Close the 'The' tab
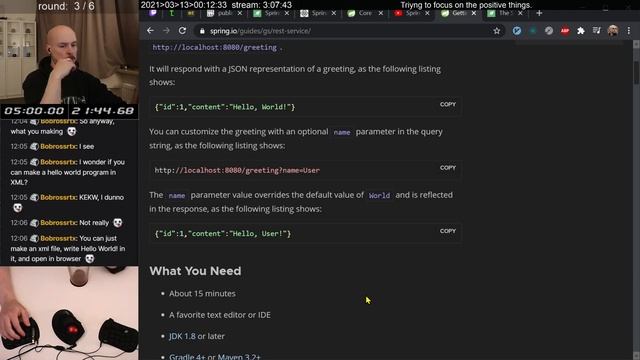Screen dimensions: 640x360 [x=520, y=13]
